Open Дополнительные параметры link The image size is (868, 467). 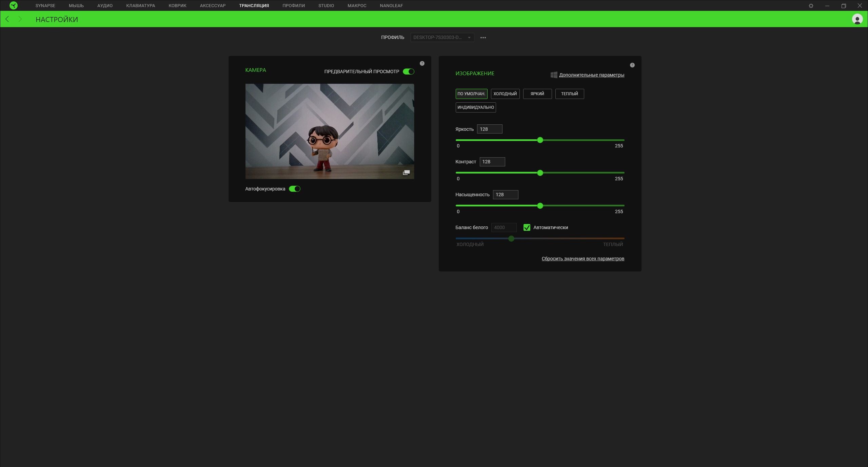coord(592,75)
